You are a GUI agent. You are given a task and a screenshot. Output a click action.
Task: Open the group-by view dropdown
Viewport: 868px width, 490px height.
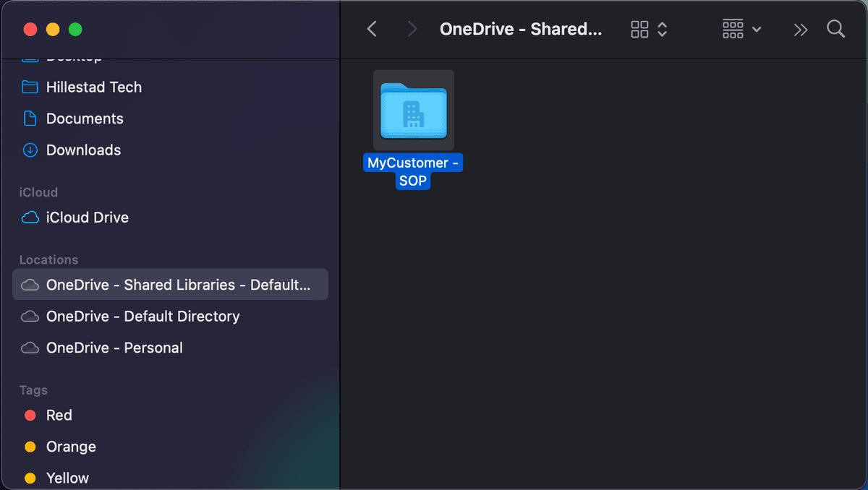tap(741, 29)
